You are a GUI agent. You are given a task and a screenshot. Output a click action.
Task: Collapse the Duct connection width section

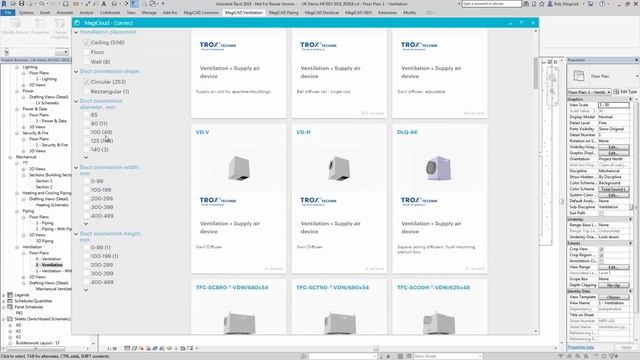tap(76, 167)
